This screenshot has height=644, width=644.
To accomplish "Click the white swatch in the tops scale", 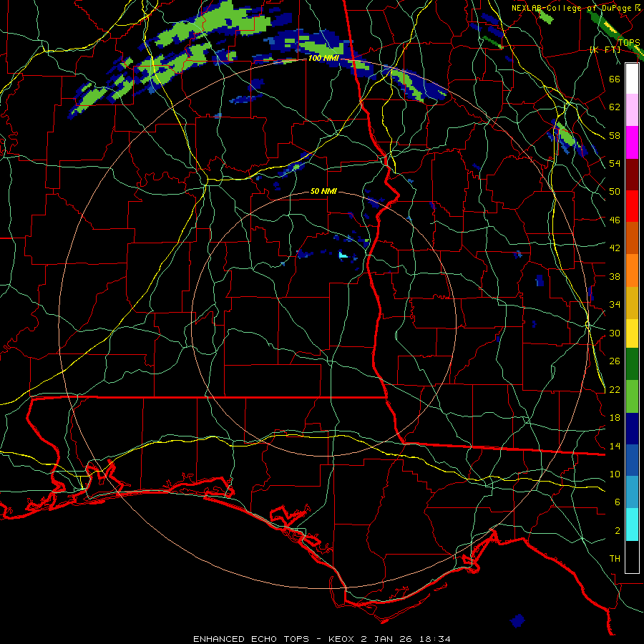I will click(632, 79).
